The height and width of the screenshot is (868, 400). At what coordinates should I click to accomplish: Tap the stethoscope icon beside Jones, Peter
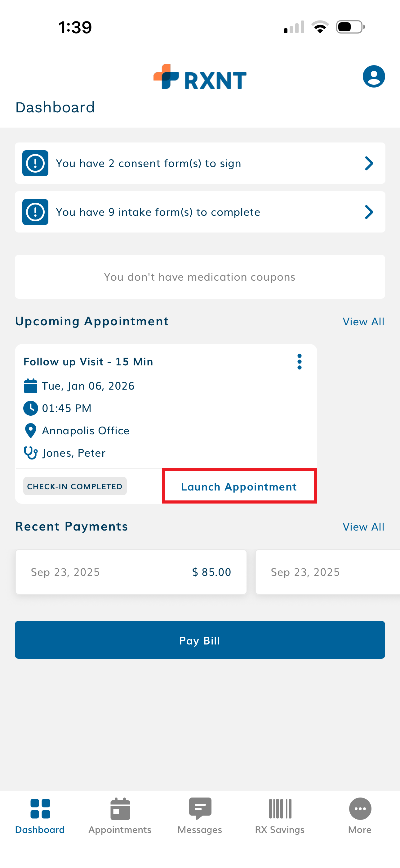pyautogui.click(x=31, y=453)
